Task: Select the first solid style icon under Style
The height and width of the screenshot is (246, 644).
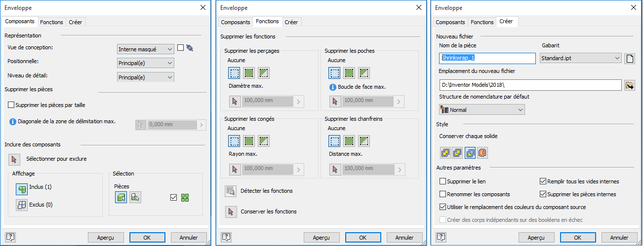Action: tap(445, 153)
